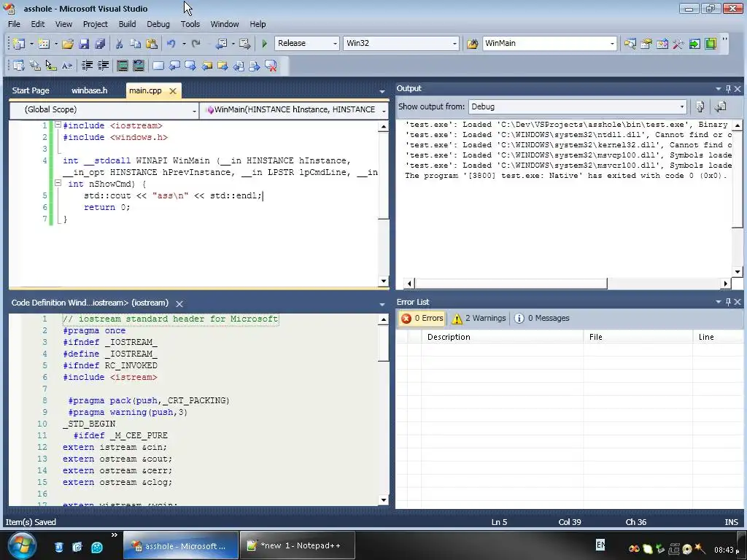Toggle auto-hide pin on Error List panel
Screen dimensions: 747x560
pos(728,302)
